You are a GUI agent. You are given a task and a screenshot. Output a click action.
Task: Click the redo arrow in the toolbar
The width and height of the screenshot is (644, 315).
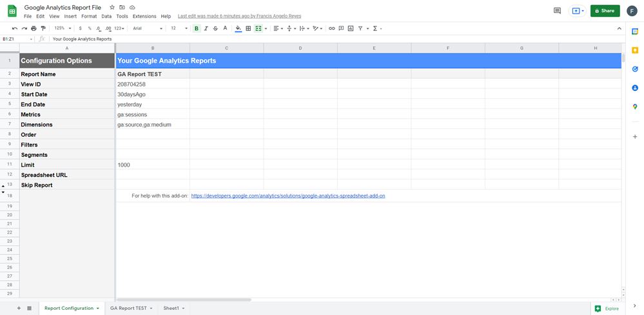[x=24, y=28]
